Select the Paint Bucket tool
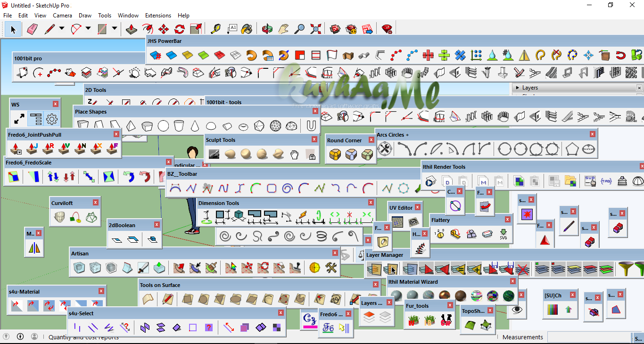644x344 pixels. (x=247, y=29)
